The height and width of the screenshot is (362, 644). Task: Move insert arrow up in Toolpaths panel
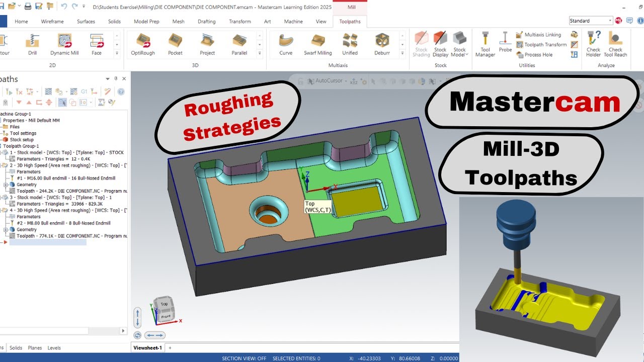pos(29,103)
